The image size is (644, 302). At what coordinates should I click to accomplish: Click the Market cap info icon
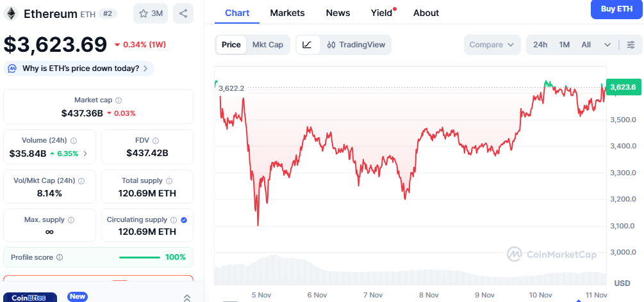(119, 100)
